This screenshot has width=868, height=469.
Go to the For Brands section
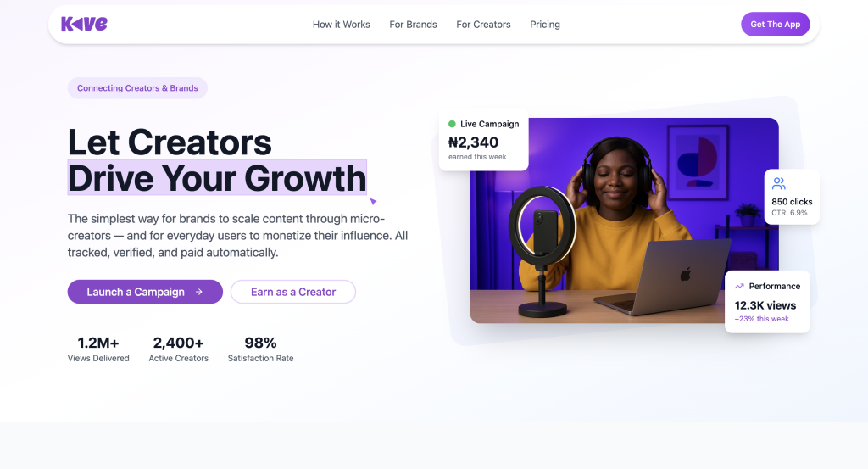(413, 25)
